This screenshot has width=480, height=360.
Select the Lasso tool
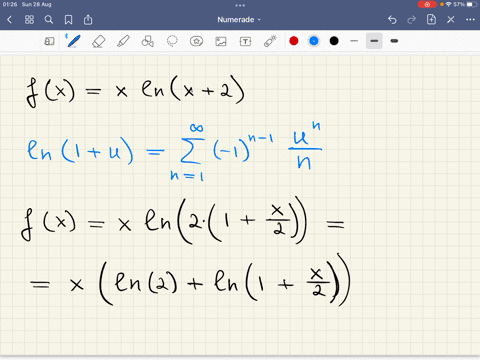(x=172, y=41)
